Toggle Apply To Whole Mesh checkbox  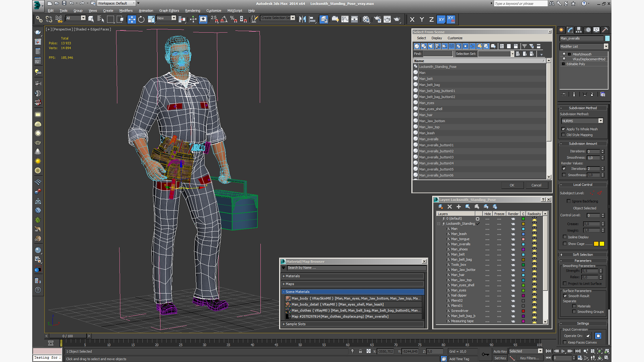pyautogui.click(x=563, y=129)
